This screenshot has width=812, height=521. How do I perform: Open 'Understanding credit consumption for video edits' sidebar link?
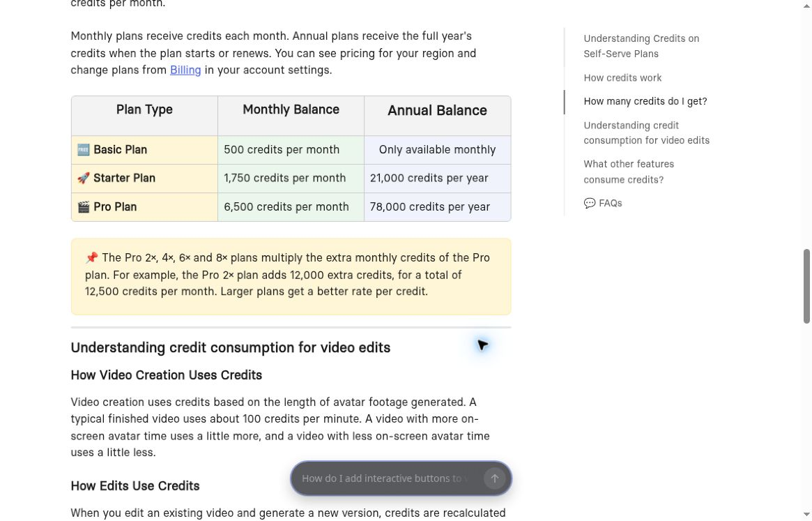click(646, 133)
